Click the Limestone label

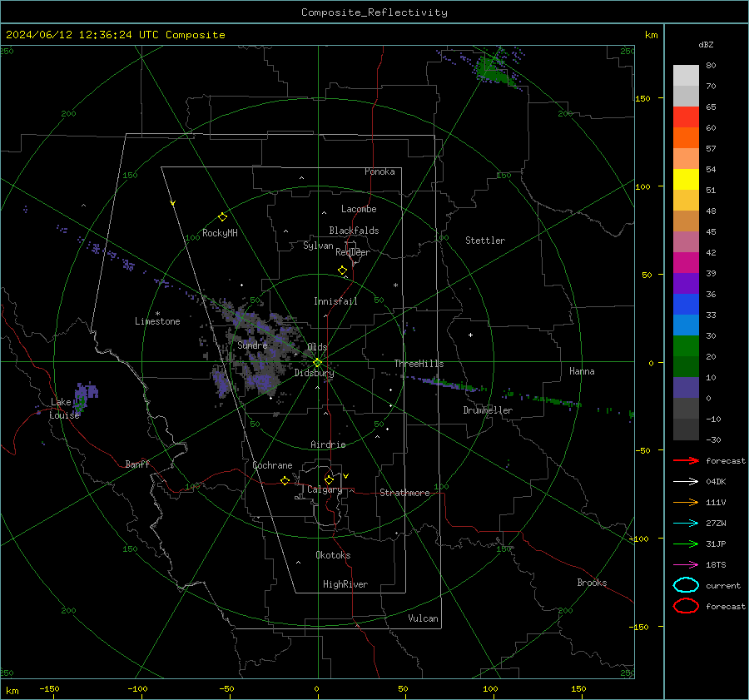pyautogui.click(x=157, y=321)
